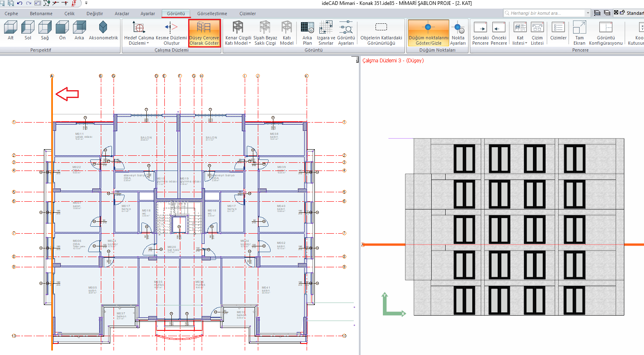Choose the Siyah Beyaz Saklı Çizgi view
This screenshot has height=355, width=644.
pyautogui.click(x=265, y=33)
